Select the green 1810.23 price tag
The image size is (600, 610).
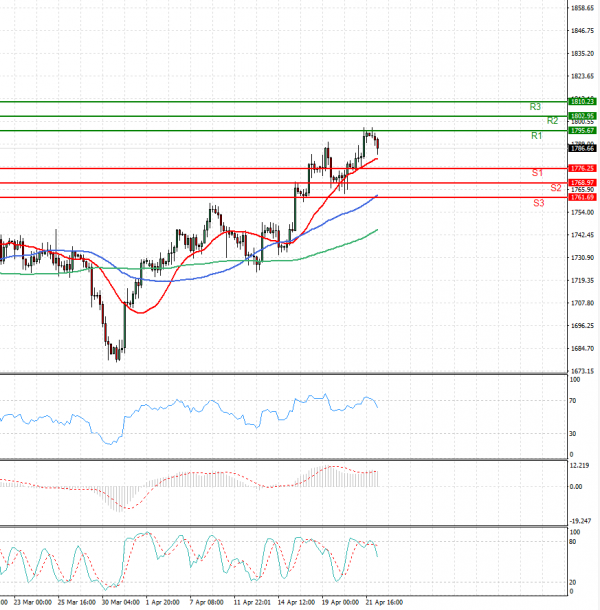pos(582,102)
